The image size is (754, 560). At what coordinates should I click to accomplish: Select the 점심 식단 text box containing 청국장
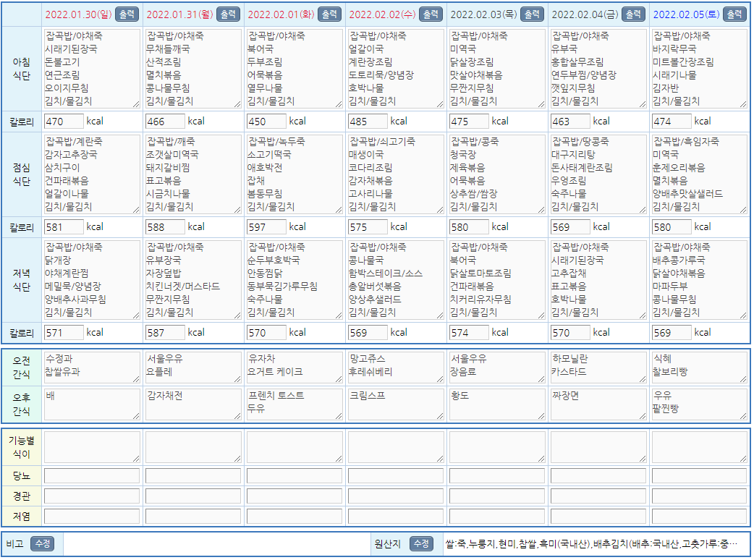(497, 174)
